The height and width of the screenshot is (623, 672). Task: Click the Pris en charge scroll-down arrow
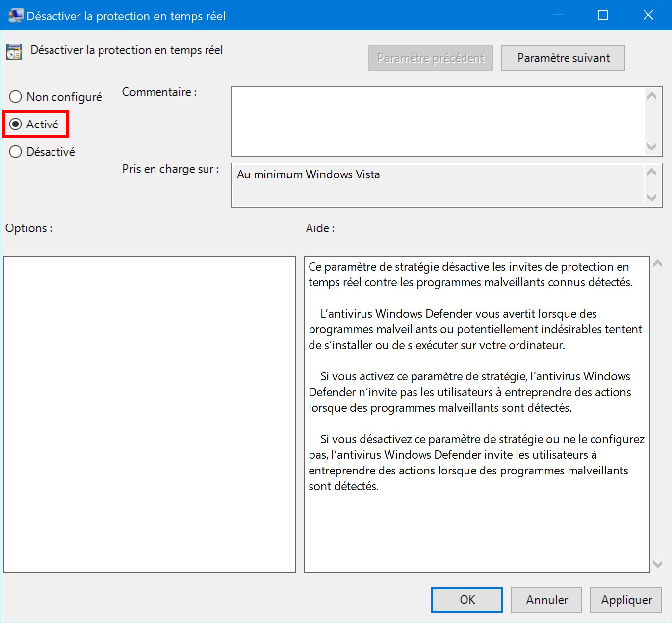652,198
